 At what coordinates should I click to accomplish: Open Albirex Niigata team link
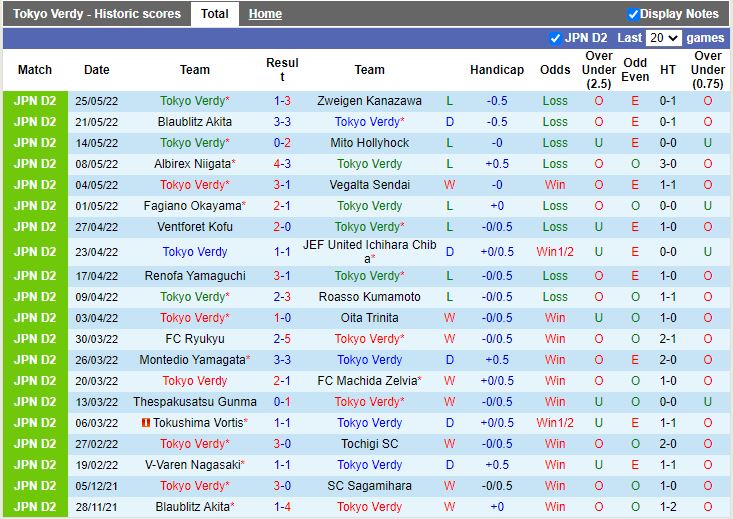pos(193,164)
